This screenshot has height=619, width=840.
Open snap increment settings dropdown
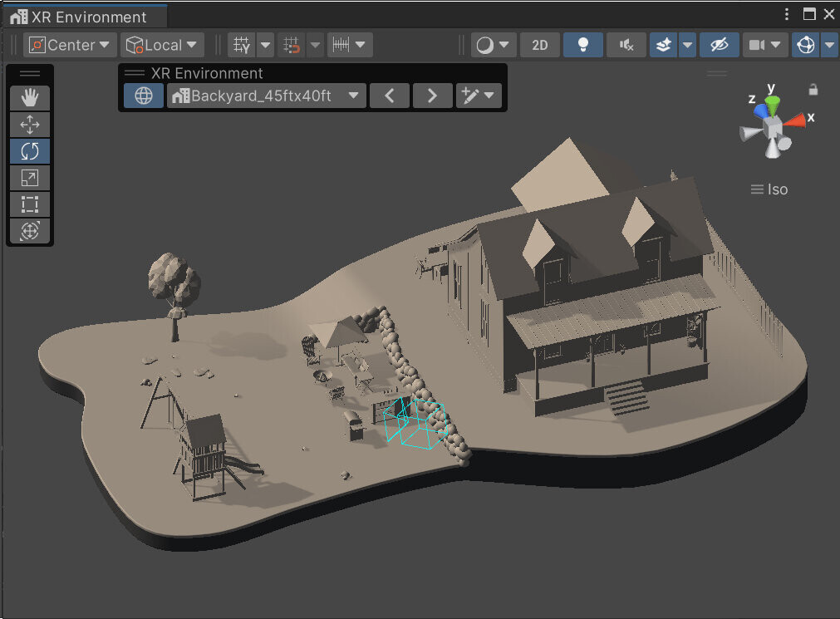(349, 45)
